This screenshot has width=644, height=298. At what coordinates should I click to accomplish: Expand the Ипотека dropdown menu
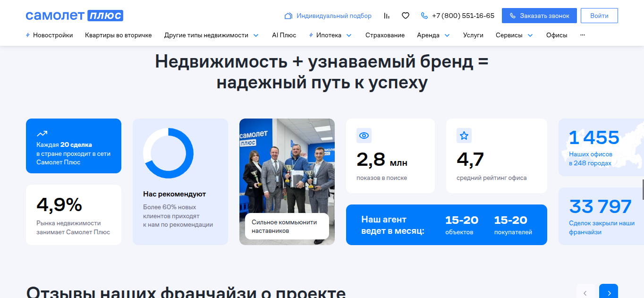click(x=349, y=35)
